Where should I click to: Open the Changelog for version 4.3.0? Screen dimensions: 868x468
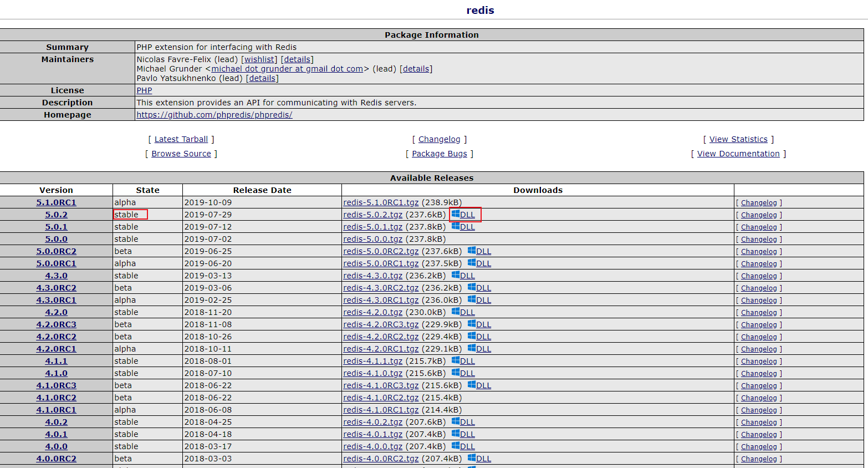[x=759, y=276]
